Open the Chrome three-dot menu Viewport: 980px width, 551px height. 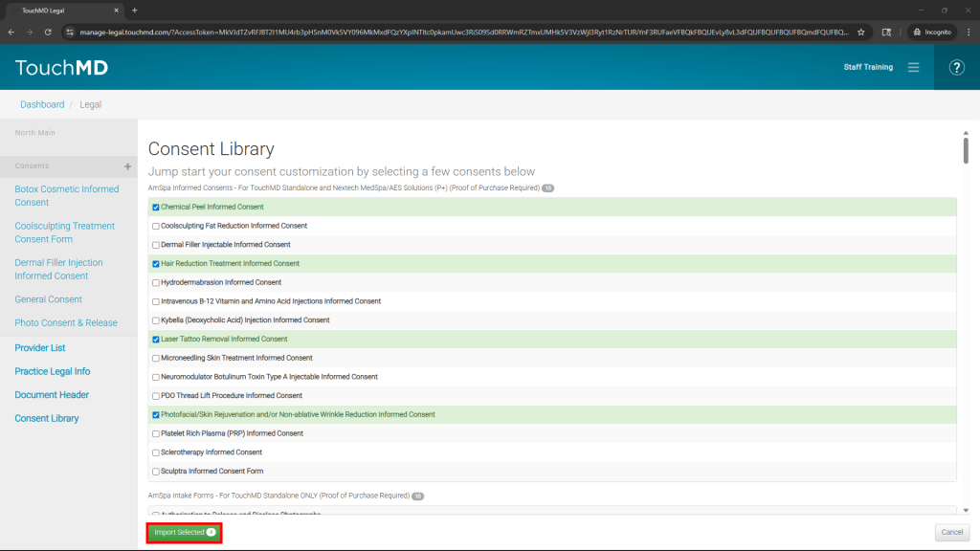[x=968, y=32]
